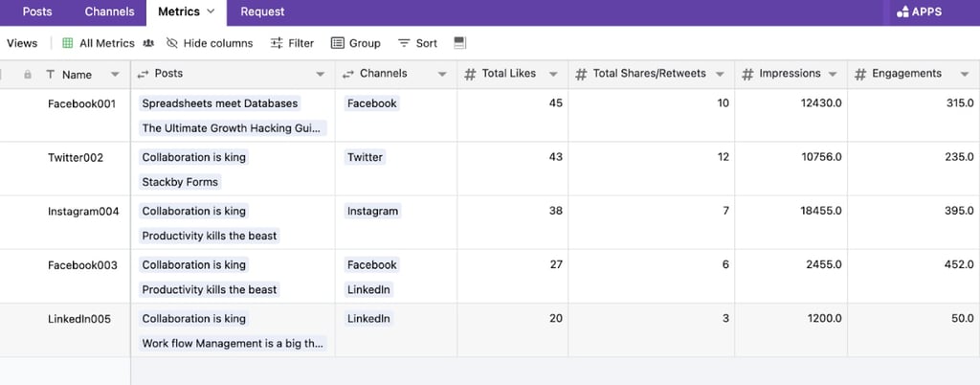
Task: Click the number icon beside Engagements
Action: [860, 75]
